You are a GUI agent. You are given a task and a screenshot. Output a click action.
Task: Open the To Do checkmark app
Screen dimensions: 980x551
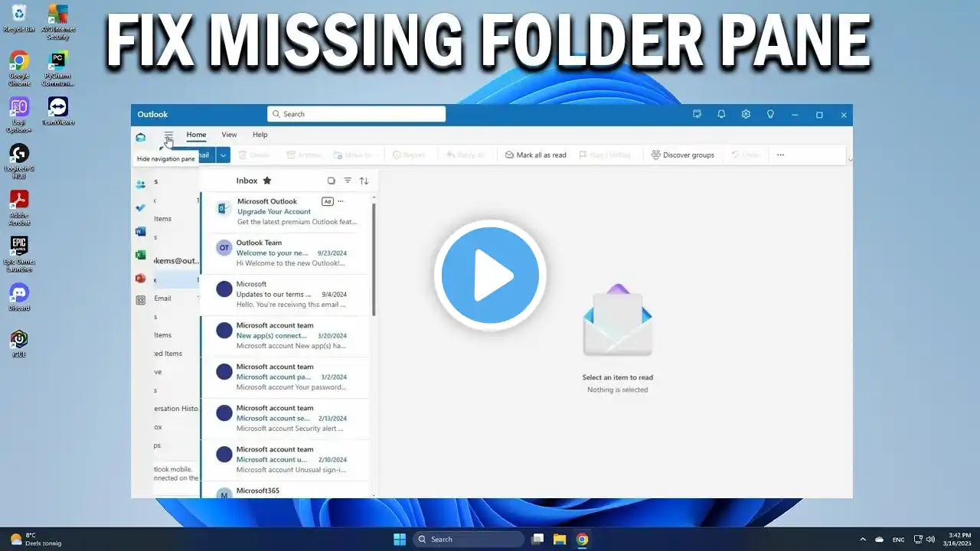point(140,207)
